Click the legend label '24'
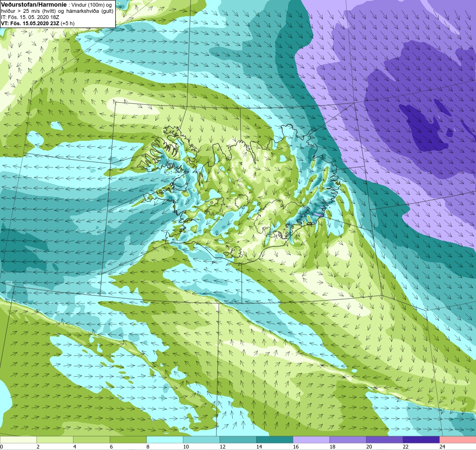476x450 pixels. coord(442,447)
